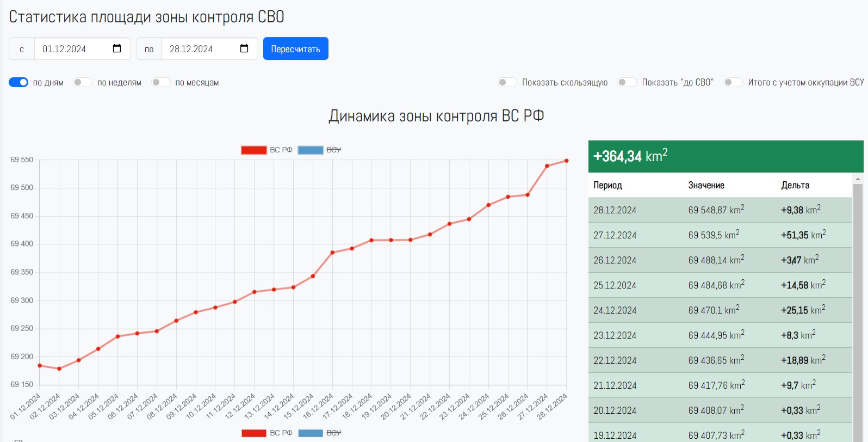Image resolution: width=868 pixels, height=442 pixels.
Task: Toggle the 'по дням' switch
Action: pyautogui.click(x=18, y=82)
